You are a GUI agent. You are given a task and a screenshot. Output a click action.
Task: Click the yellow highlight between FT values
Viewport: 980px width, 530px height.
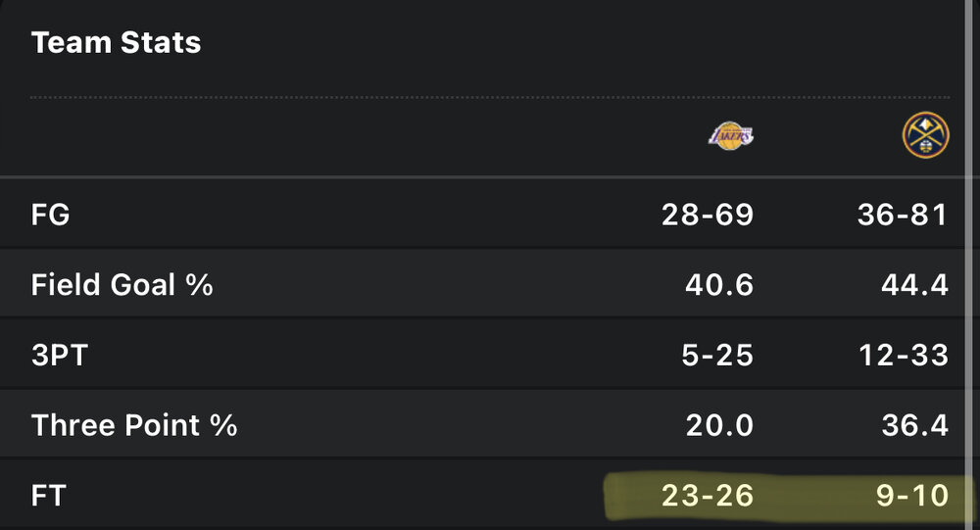coord(813,497)
